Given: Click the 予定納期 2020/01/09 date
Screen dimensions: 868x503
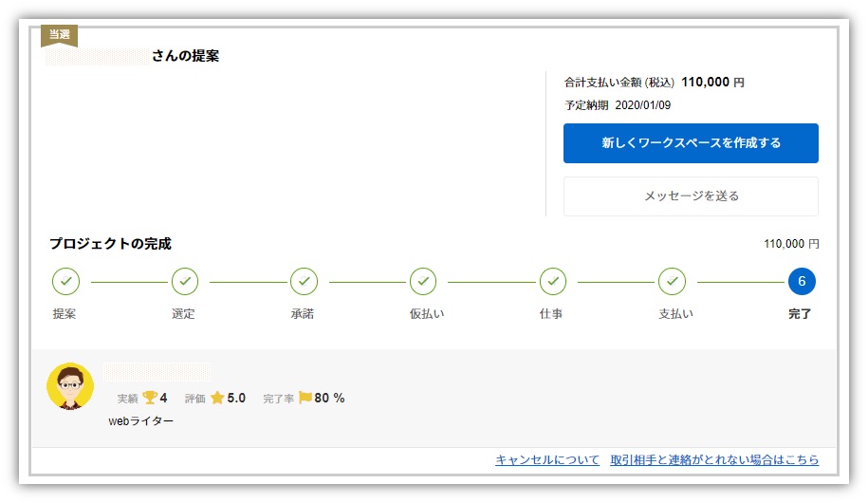Looking at the screenshot, I should coord(618,105).
